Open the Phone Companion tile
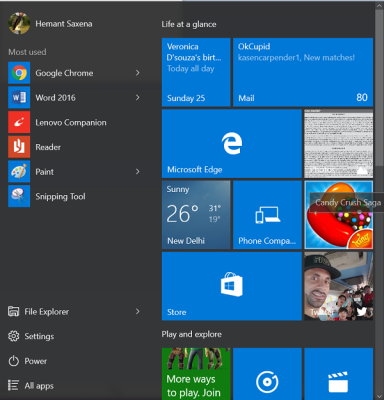The image size is (384, 400). click(267, 215)
